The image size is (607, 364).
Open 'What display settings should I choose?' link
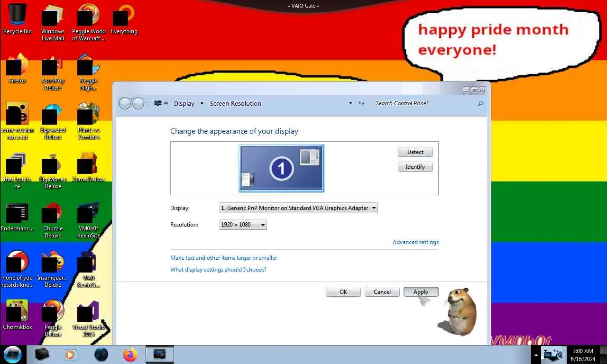click(218, 270)
